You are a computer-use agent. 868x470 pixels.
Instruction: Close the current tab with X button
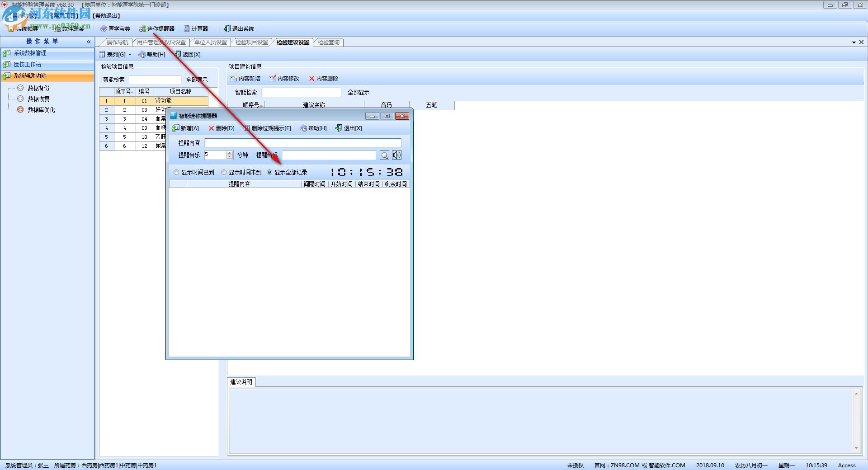pos(861,42)
